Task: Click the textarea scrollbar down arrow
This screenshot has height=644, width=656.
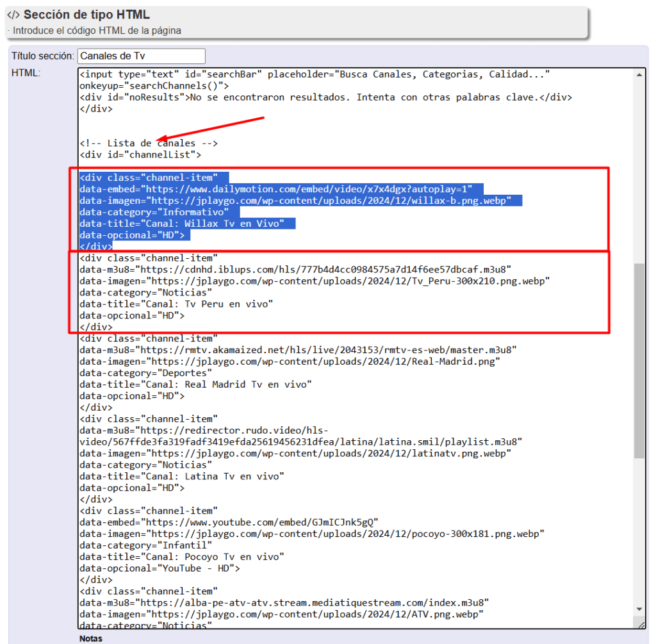Action: 639,609
